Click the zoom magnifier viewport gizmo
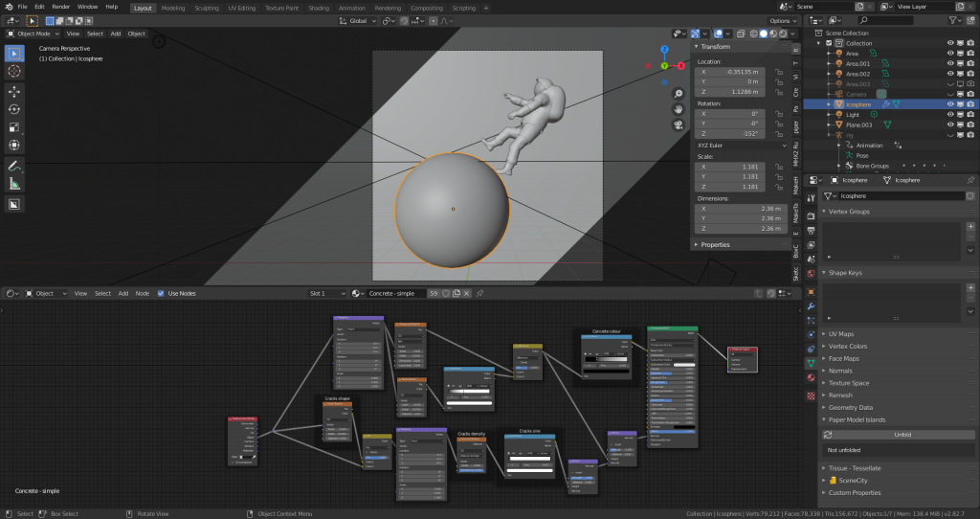The height and width of the screenshot is (519, 980). [x=678, y=94]
